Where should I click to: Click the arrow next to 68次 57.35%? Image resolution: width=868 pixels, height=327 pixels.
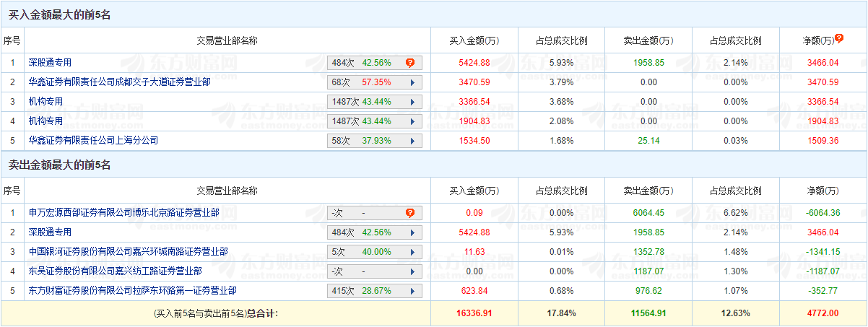coord(412,82)
